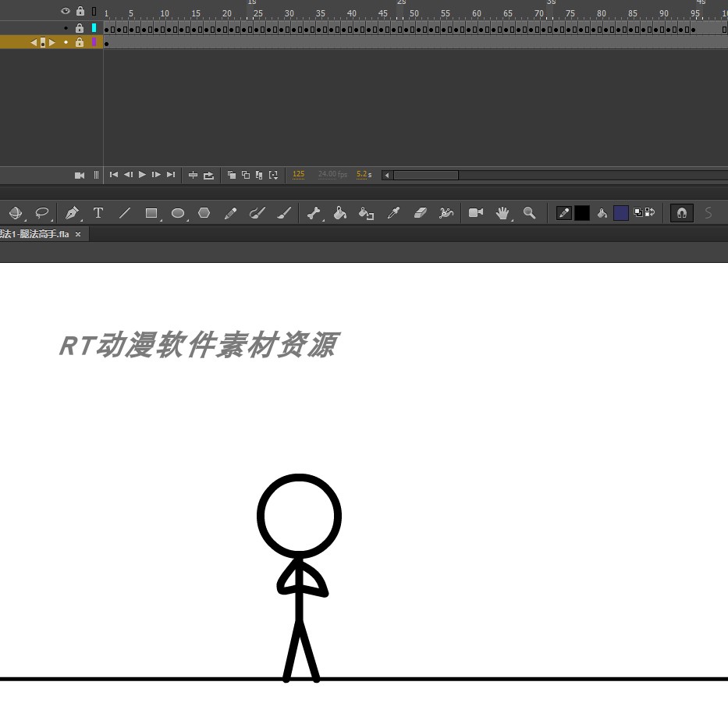This screenshot has width=728, height=728.
Task: Select the Pencil tool
Action: (x=230, y=213)
